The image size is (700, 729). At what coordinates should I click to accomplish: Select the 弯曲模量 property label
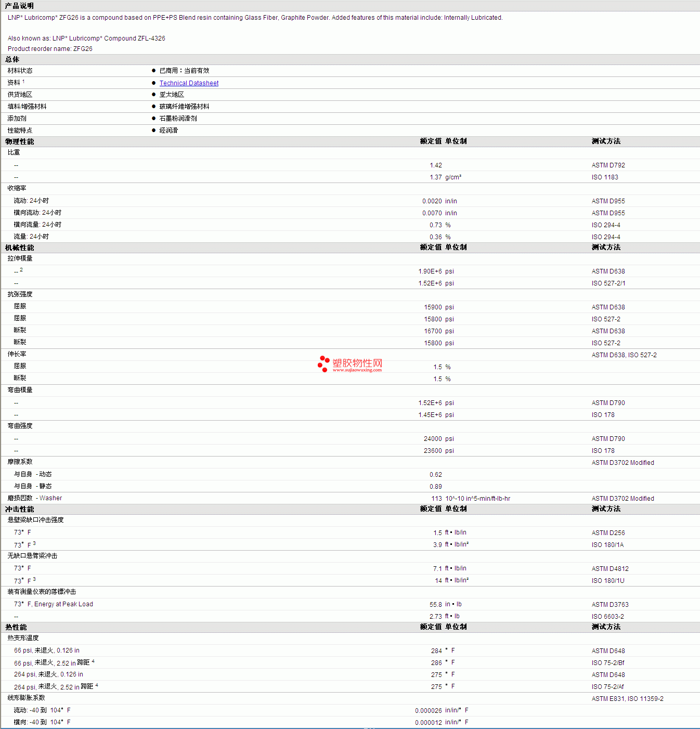point(20,390)
